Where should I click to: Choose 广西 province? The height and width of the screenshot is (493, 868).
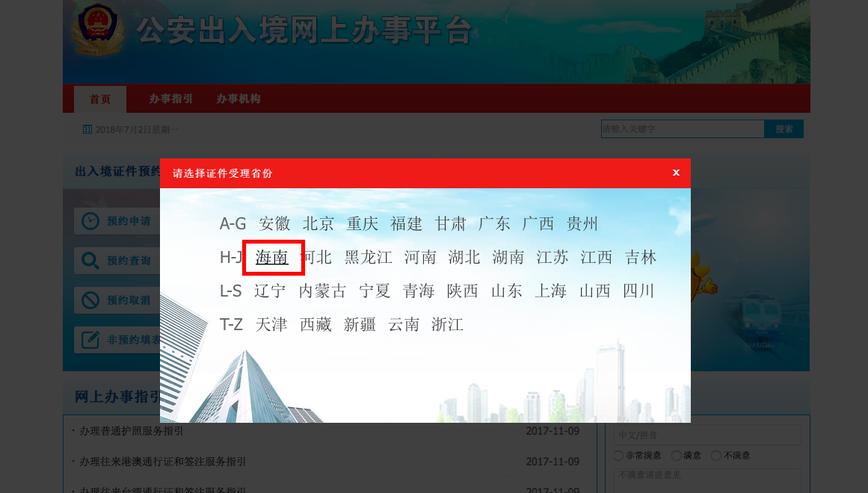[538, 223]
